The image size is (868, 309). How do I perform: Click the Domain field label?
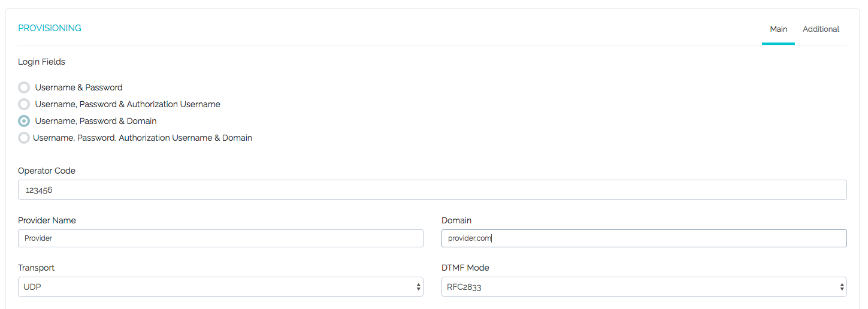pos(456,220)
